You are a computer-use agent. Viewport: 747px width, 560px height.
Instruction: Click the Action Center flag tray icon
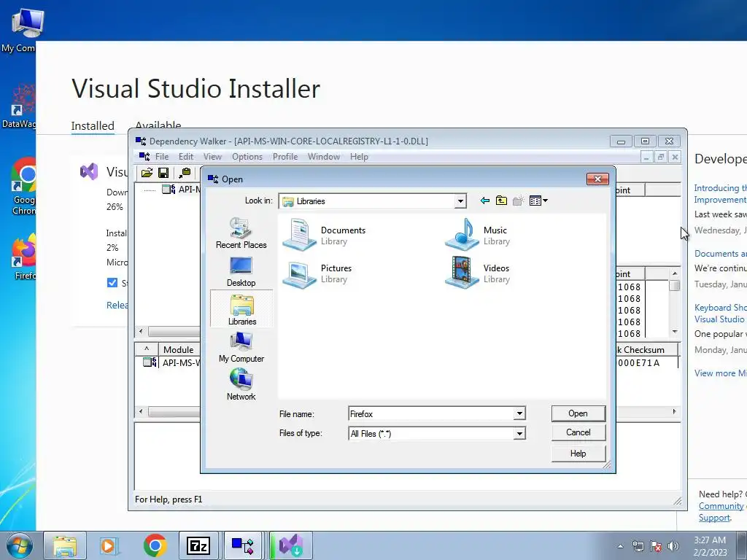pos(656,546)
